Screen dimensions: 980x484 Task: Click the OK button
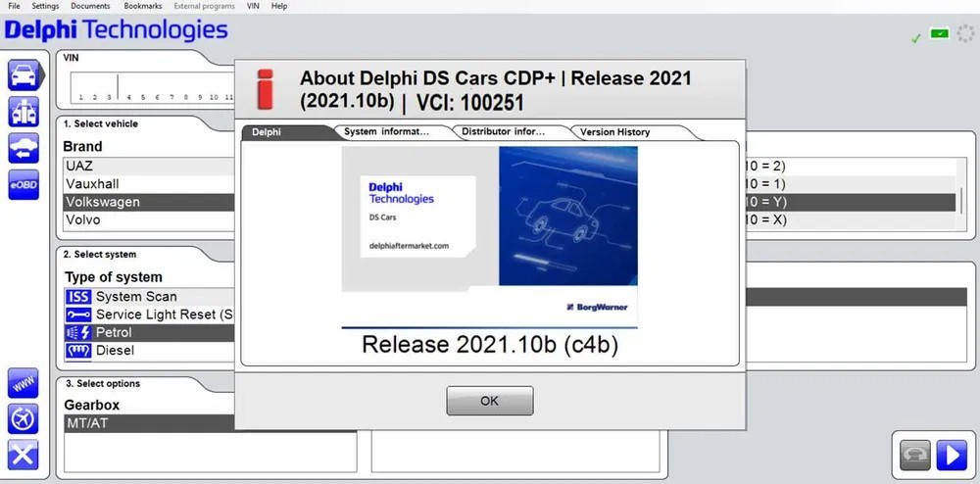(489, 401)
